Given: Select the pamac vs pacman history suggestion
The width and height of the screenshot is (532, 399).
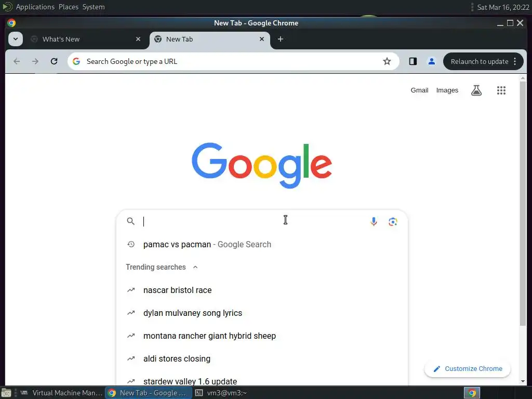Looking at the screenshot, I should [262, 244].
